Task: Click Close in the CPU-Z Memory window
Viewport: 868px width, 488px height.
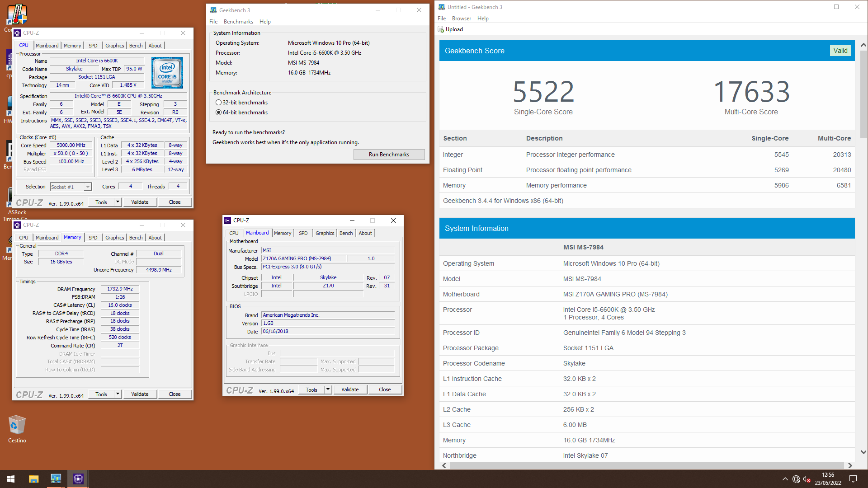Action: 175,394
